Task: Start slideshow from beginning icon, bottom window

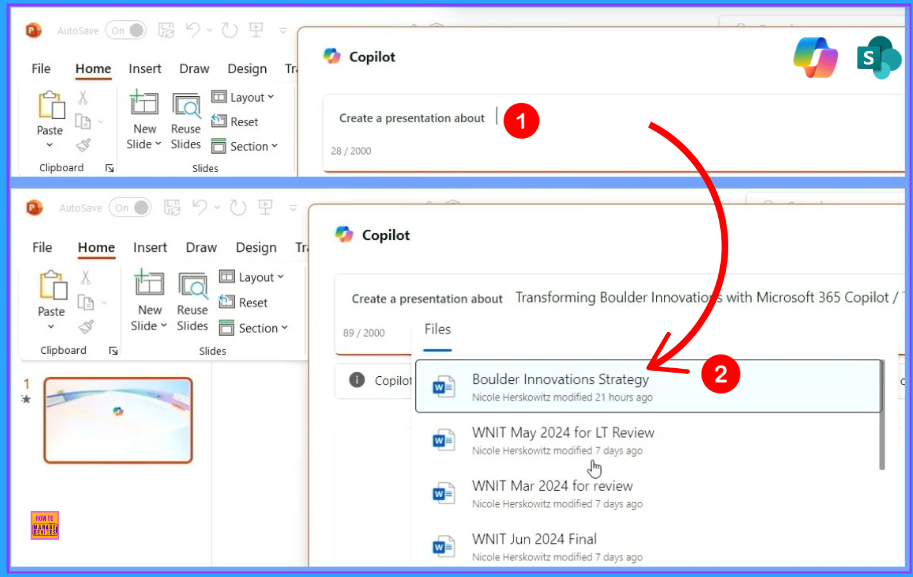Action: point(266,207)
